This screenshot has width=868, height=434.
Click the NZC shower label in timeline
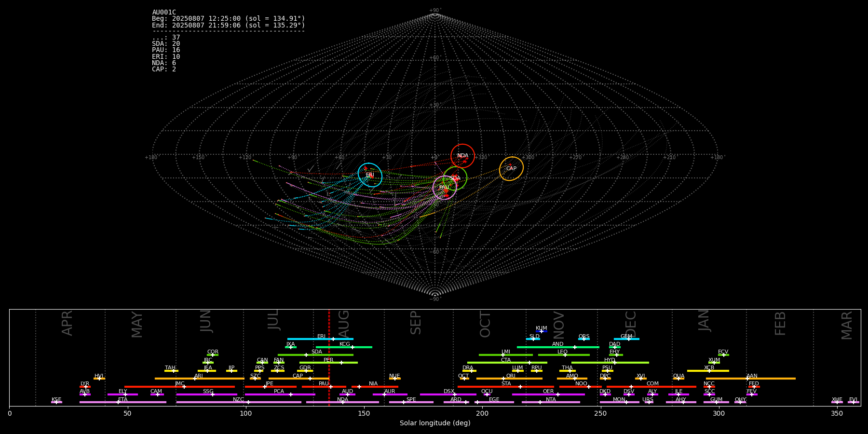(239, 400)
